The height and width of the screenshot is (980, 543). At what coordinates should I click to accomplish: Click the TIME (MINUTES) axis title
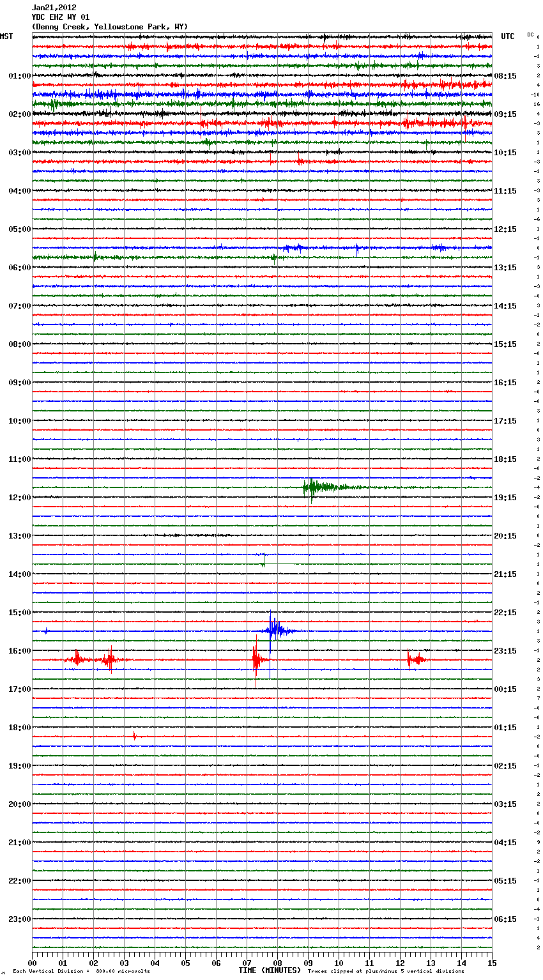click(x=270, y=970)
